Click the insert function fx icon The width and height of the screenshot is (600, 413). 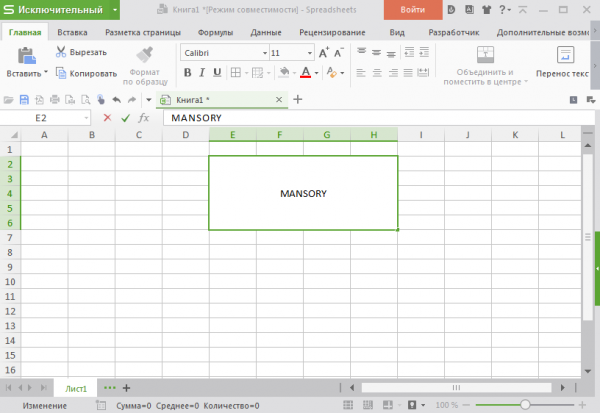pyautogui.click(x=144, y=118)
